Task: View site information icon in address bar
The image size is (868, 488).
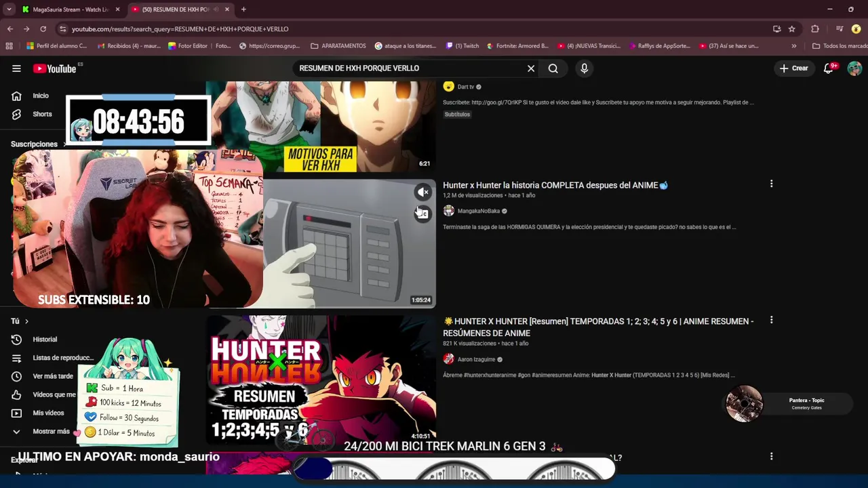Action: (62, 29)
